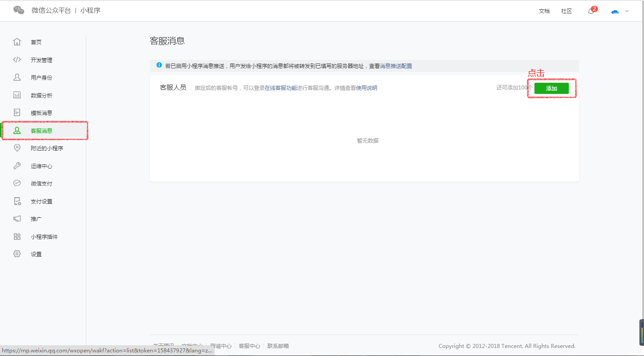The image size is (644, 356).
Task: Open 推广 in the sidebar menu
Action: click(x=36, y=218)
